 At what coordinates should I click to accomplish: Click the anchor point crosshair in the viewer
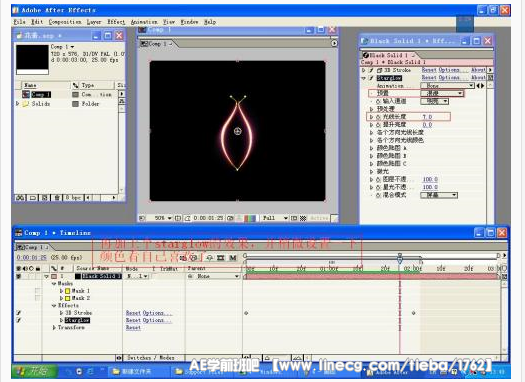coord(237,131)
